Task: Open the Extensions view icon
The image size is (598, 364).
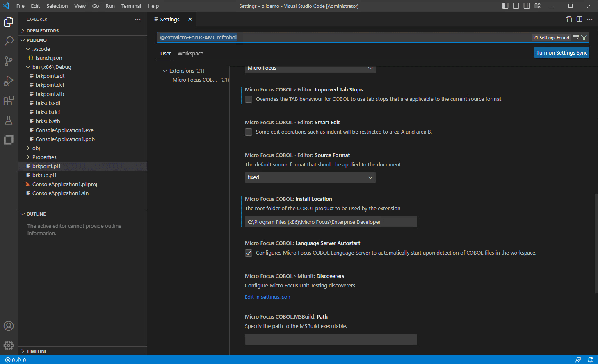Action: (9, 100)
